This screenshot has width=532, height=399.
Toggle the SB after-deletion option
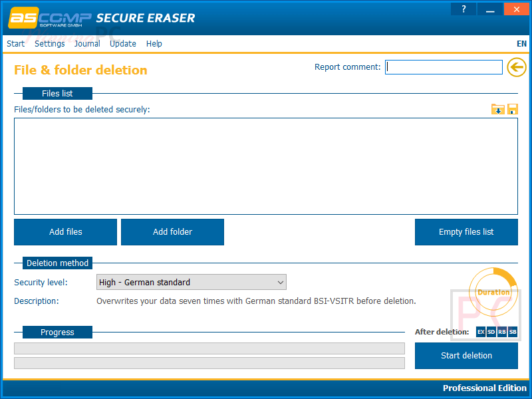tap(513, 332)
